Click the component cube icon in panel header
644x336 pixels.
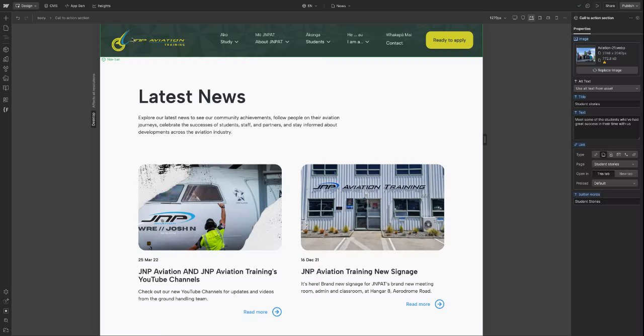(637, 18)
